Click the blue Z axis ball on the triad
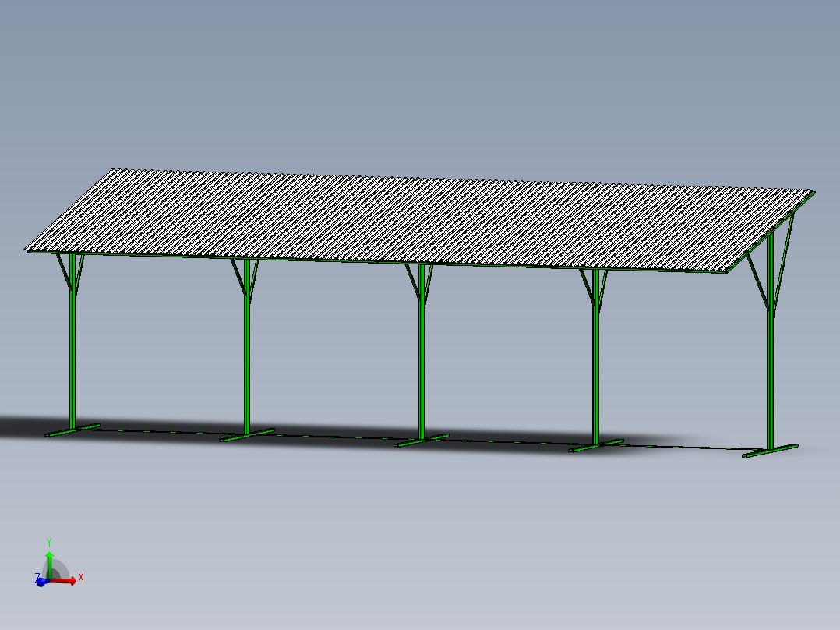Viewport: 840px width, 630px height. pyautogui.click(x=41, y=582)
